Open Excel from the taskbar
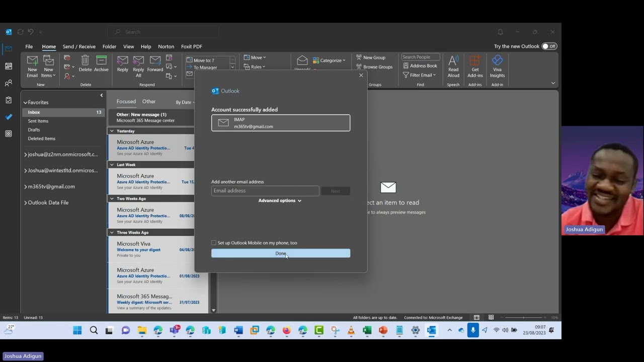 click(367, 330)
